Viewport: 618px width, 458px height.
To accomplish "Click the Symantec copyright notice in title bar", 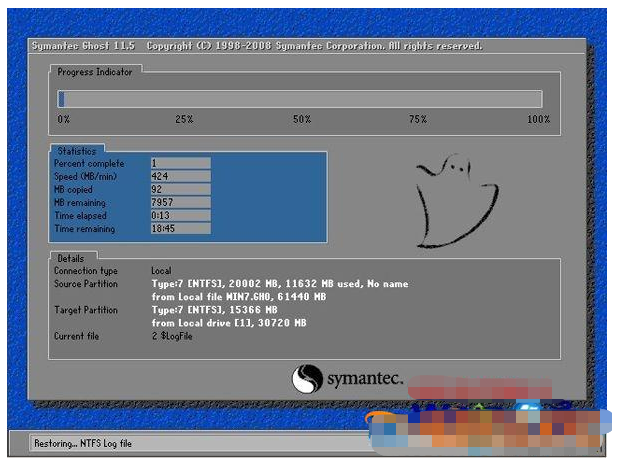I will pyautogui.click(x=315, y=46).
